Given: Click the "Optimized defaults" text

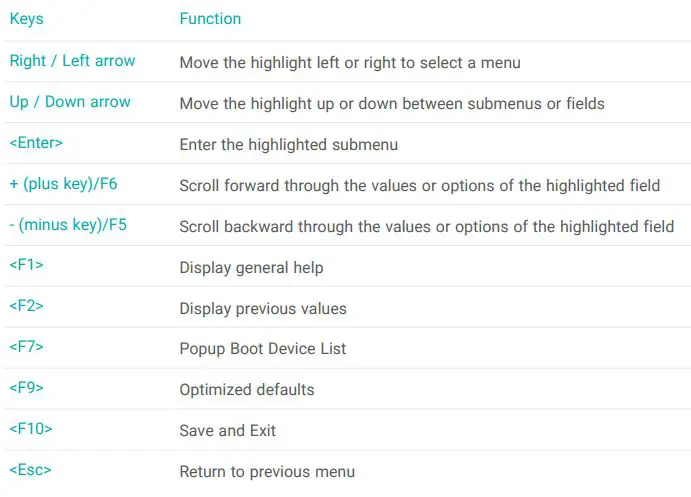Looking at the screenshot, I should pyautogui.click(x=247, y=390).
